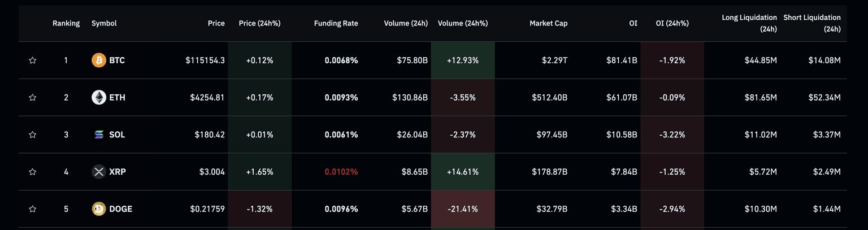Viewport: 868px width, 230px height.
Task: Star the SOL row as favorite
Action: click(x=33, y=134)
